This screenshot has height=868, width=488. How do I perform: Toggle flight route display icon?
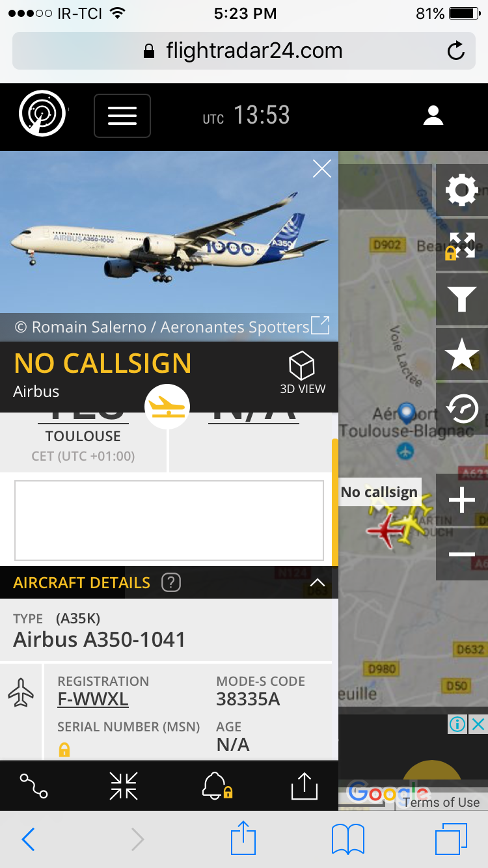coord(34,786)
